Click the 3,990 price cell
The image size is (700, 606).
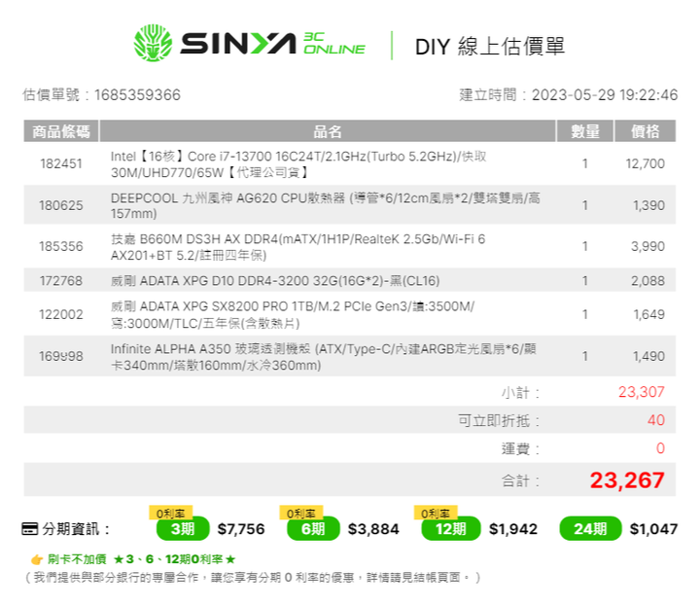coord(647,246)
